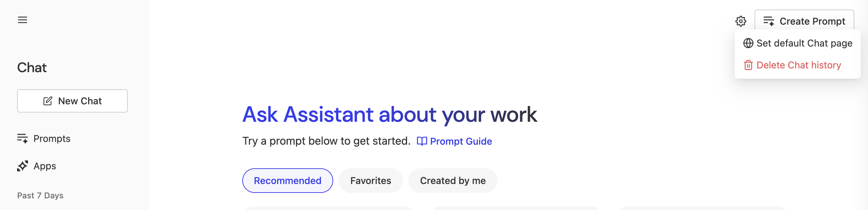
Task: Show the Favorites prompts tab
Action: 370,181
